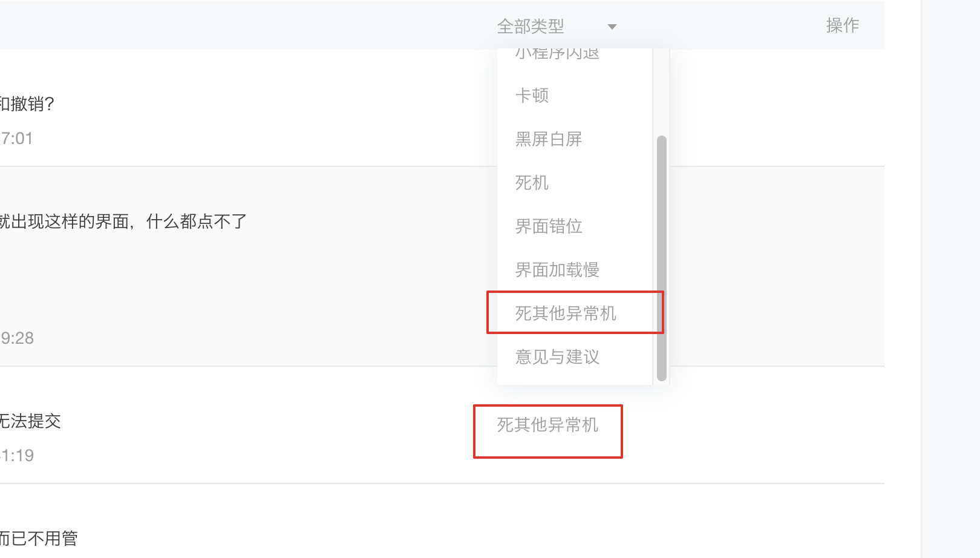980x558 pixels.
Task: Choose the 界面加载慢 option
Action: 557,270
